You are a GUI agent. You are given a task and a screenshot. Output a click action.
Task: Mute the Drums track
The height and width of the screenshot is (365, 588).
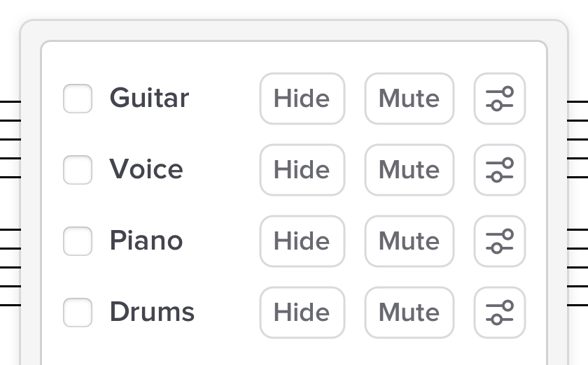click(409, 313)
